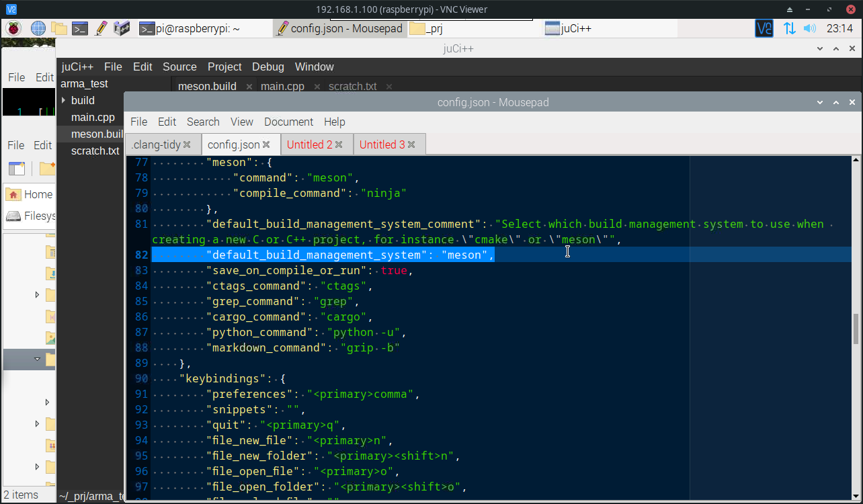The image size is (863, 504).
Task: Launch the web browser globe icon
Action: 38,28
